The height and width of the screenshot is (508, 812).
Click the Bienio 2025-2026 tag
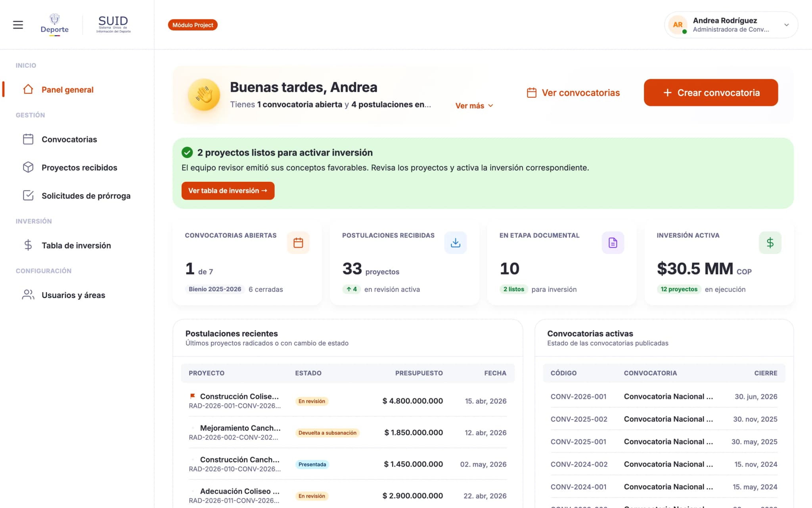click(215, 289)
